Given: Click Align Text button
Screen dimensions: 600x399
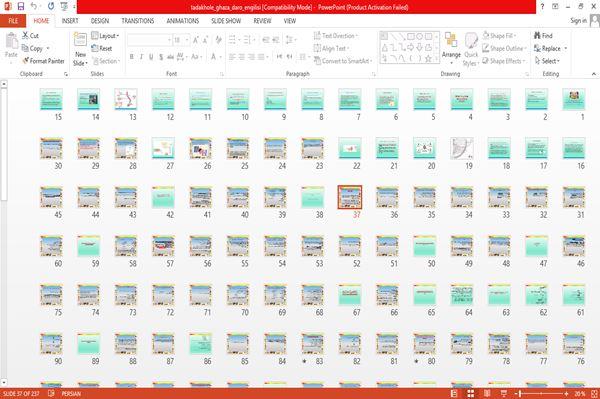Looking at the screenshot, I should point(331,48).
